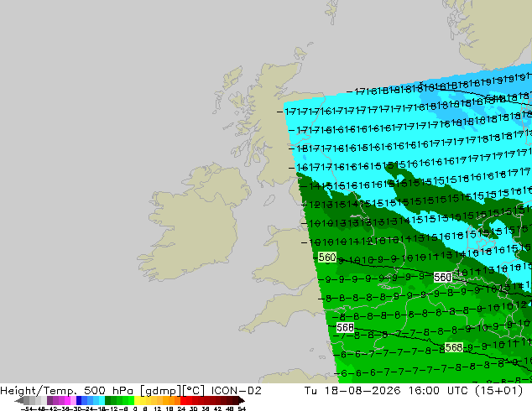Click the dark blue swatch in legend

(x=79, y=401)
